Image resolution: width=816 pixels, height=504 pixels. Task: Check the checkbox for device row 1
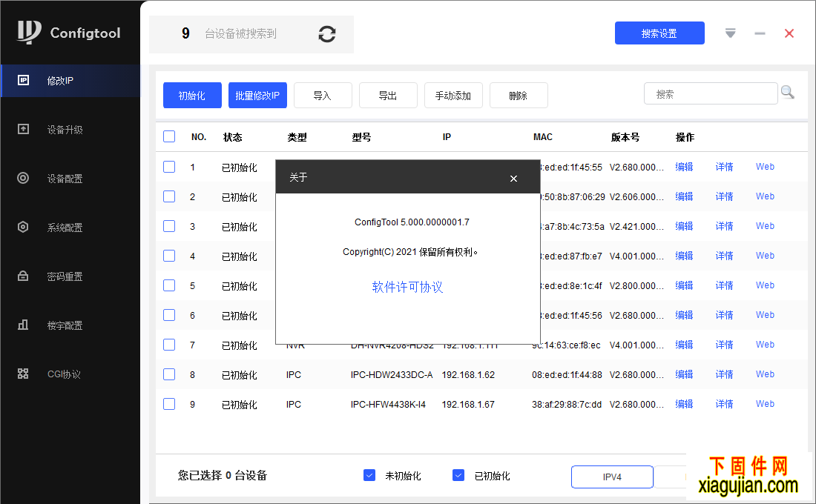pyautogui.click(x=169, y=167)
